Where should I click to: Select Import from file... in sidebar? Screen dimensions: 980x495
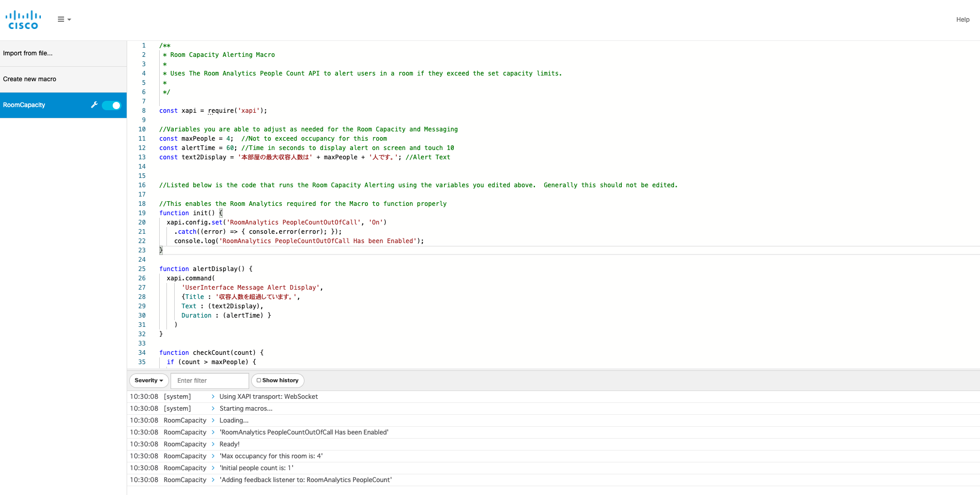pos(28,53)
